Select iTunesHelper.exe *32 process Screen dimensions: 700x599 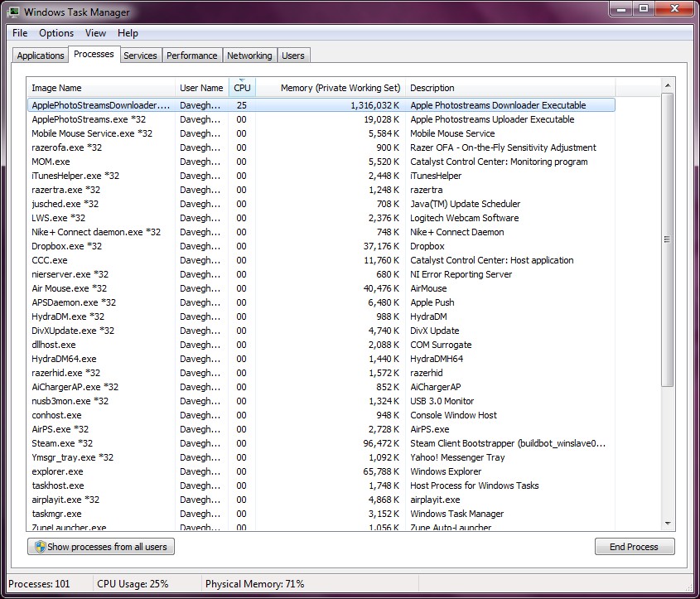321,176
